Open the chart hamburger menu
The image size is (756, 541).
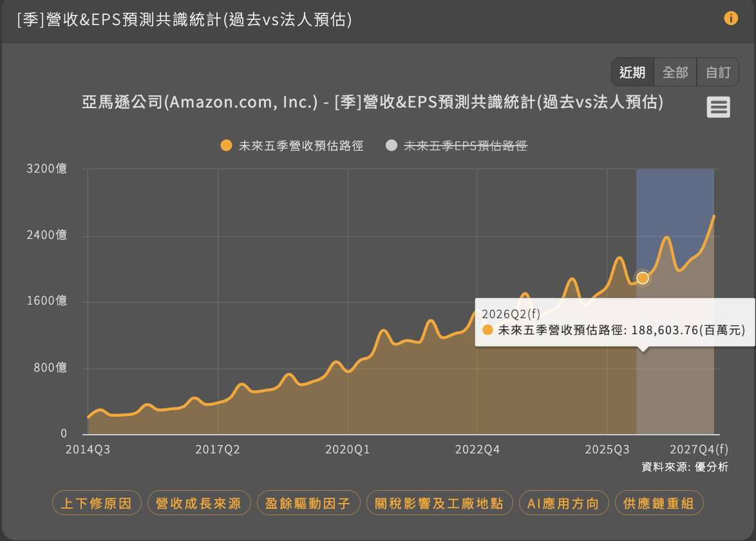tap(718, 107)
